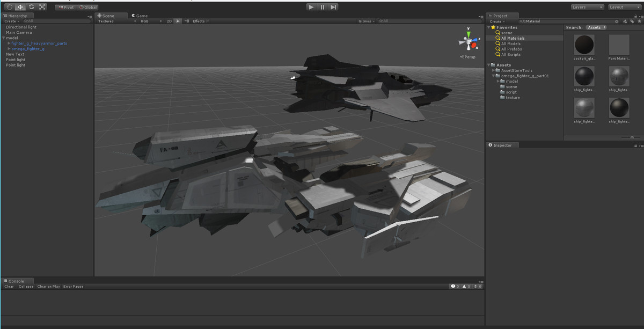Image resolution: width=644 pixels, height=329 pixels.
Task: Select All Materials under Favorites
Action: 513,38
